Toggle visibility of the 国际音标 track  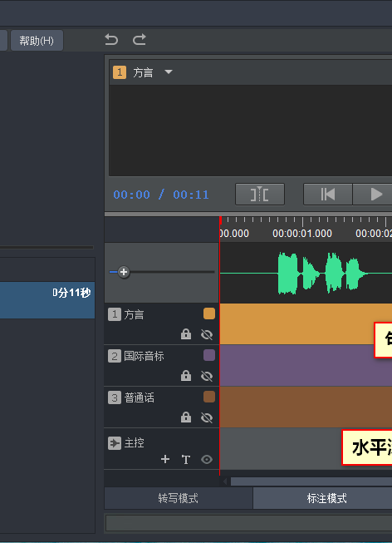point(207,376)
